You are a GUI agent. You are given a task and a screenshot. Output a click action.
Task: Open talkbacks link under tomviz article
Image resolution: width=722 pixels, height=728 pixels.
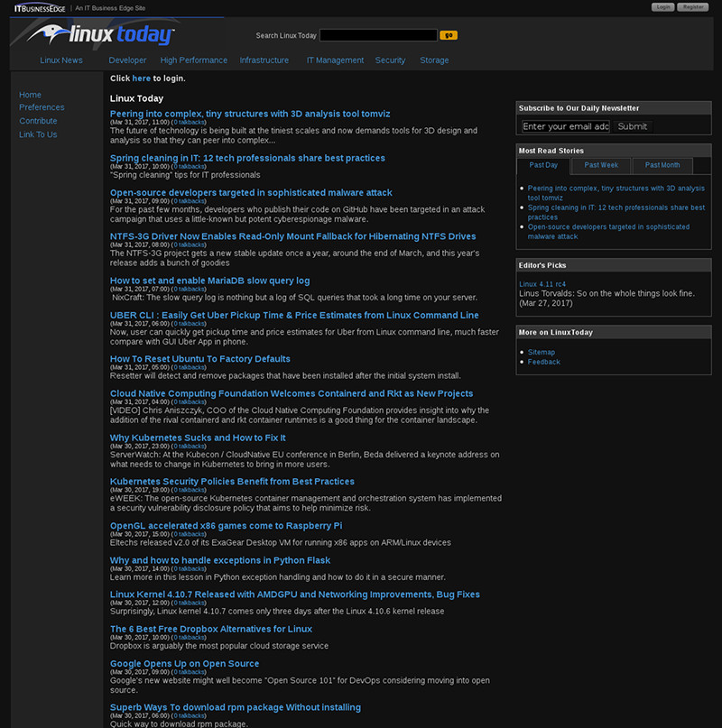click(189, 123)
